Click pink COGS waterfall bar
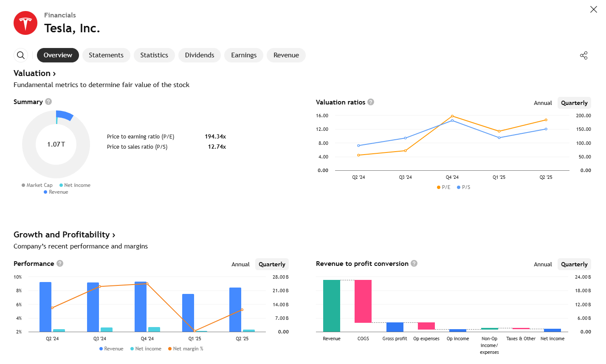Screen dimensions: 606x364 point(363,301)
